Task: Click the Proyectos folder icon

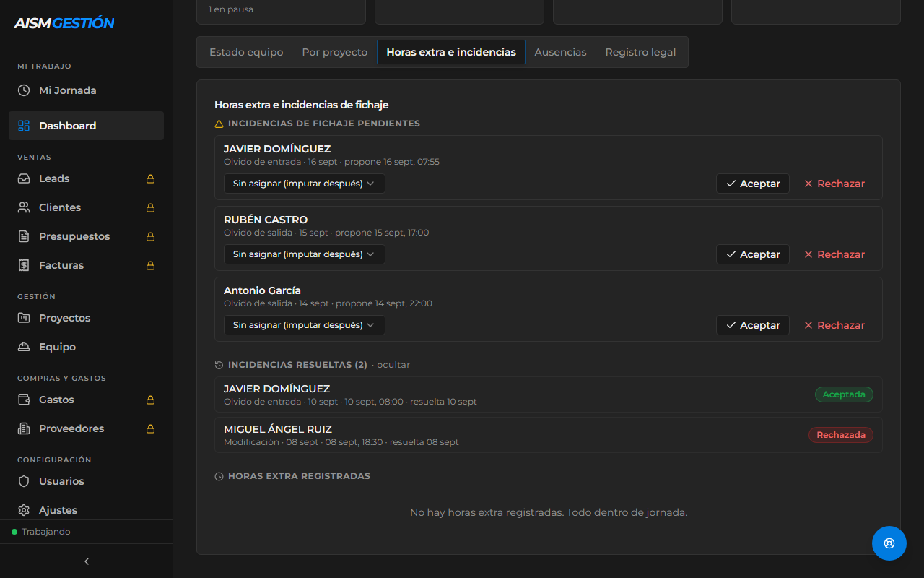Action: pos(24,318)
